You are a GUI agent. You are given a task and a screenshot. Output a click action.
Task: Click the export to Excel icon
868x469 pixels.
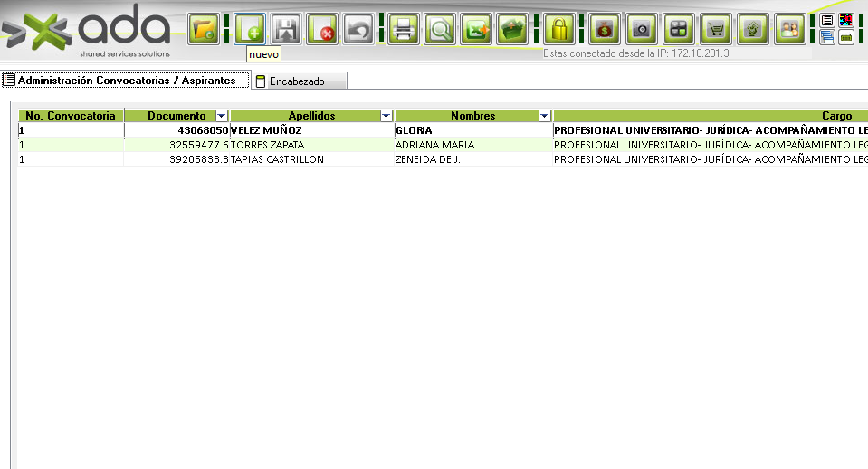click(x=476, y=29)
